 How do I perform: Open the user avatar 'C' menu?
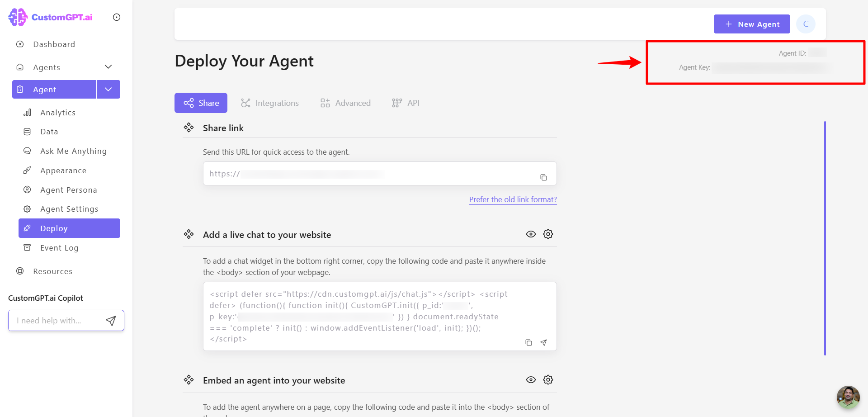806,24
